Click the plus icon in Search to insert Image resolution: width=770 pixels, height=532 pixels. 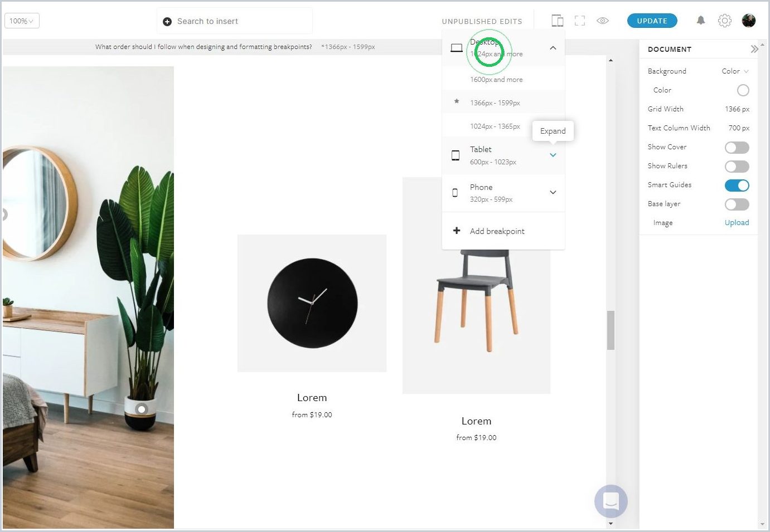167,21
